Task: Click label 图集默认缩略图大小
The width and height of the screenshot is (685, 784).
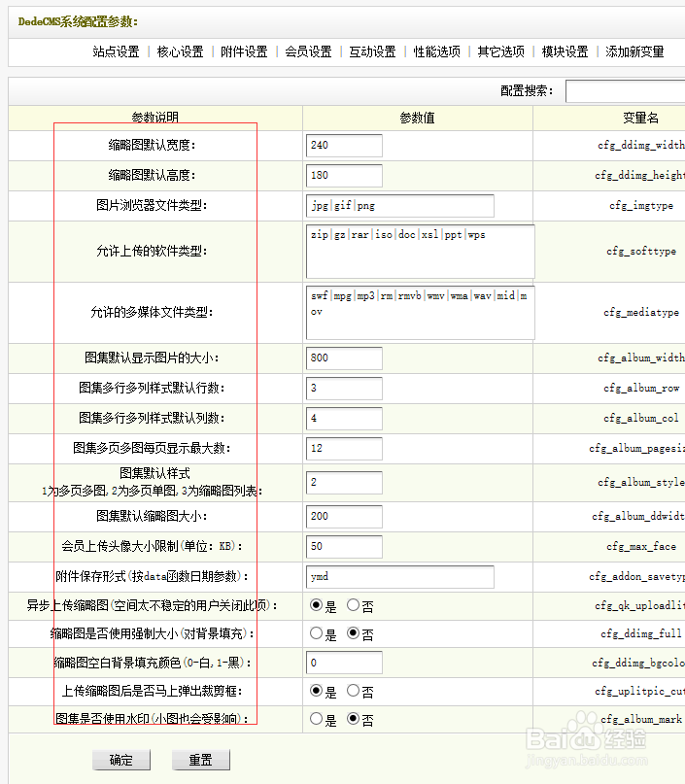Action: tap(152, 517)
